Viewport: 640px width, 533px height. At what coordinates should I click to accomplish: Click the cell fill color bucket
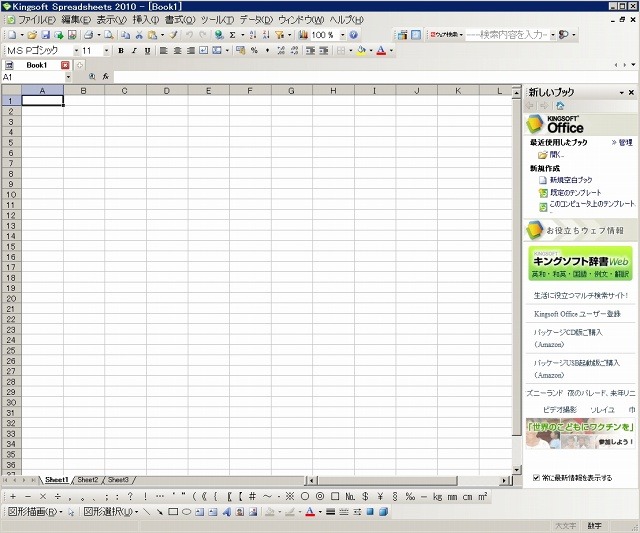pos(361,51)
